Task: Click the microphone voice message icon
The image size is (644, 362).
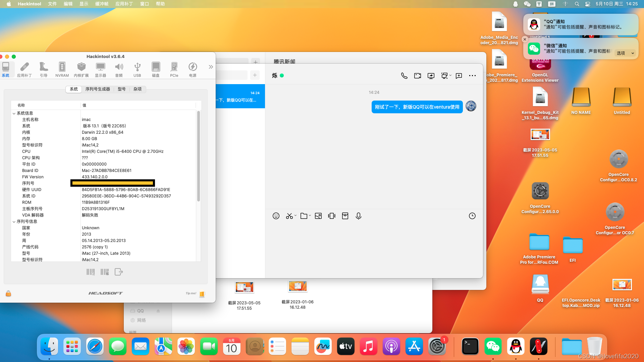Action: (x=359, y=216)
